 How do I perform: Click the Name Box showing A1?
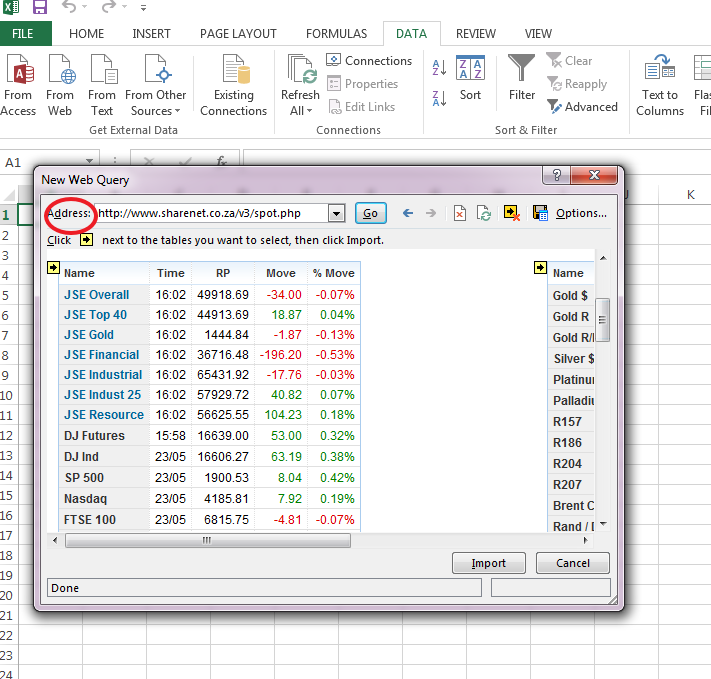click(43, 162)
